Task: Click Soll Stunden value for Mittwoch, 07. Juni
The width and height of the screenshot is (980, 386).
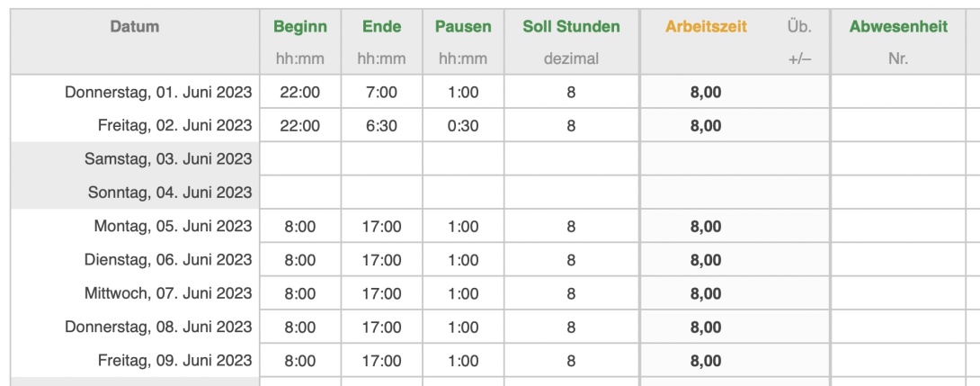Action: 571,293
